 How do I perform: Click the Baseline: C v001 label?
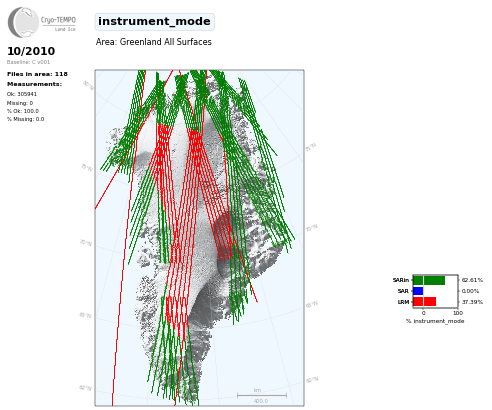point(28,62)
